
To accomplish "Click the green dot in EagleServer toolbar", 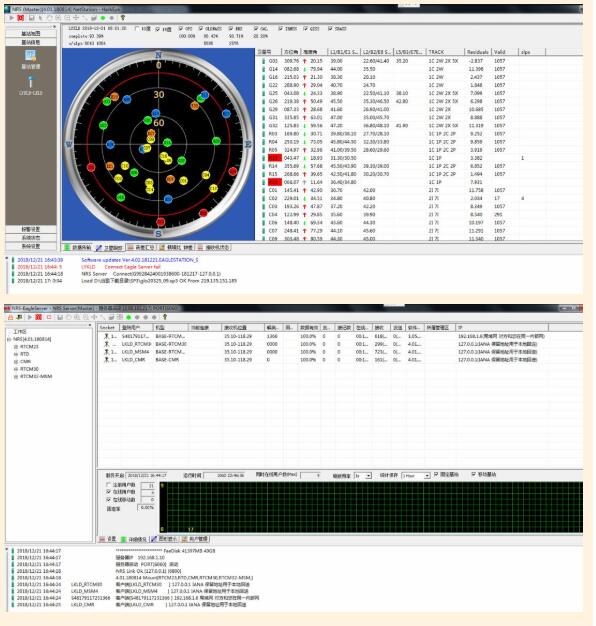I will 129,317.
